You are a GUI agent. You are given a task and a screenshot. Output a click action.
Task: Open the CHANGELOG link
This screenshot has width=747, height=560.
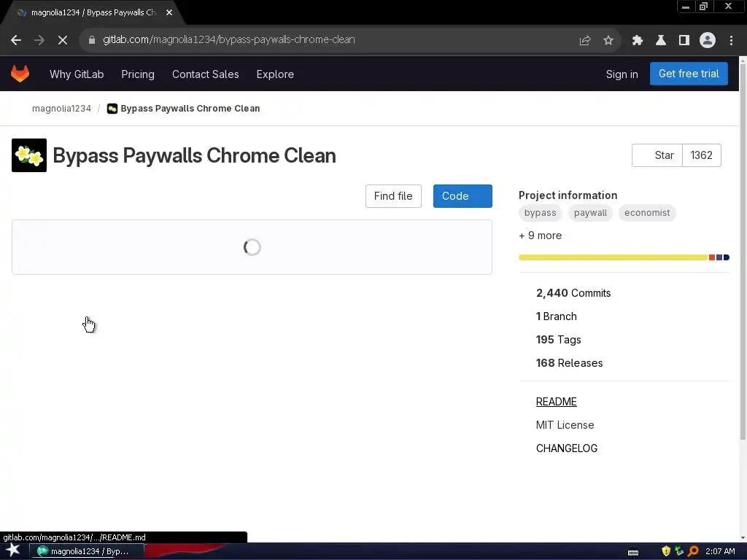tap(566, 448)
